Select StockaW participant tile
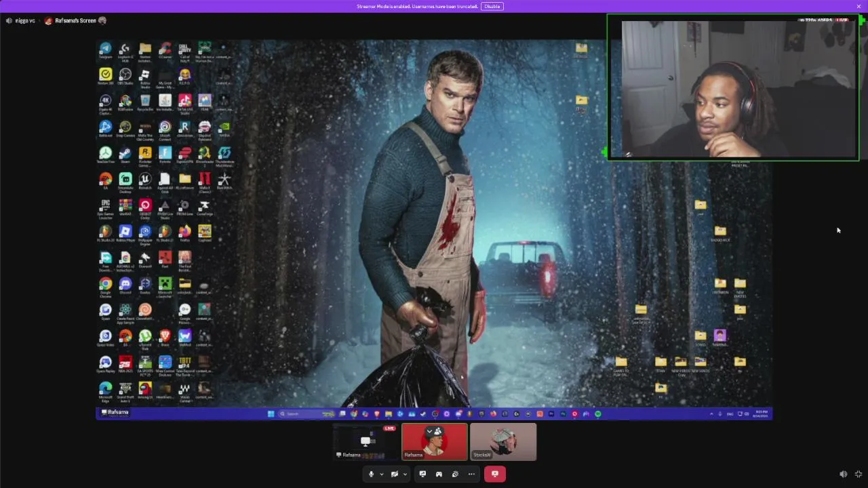Image resolution: width=868 pixels, height=488 pixels. tap(503, 442)
